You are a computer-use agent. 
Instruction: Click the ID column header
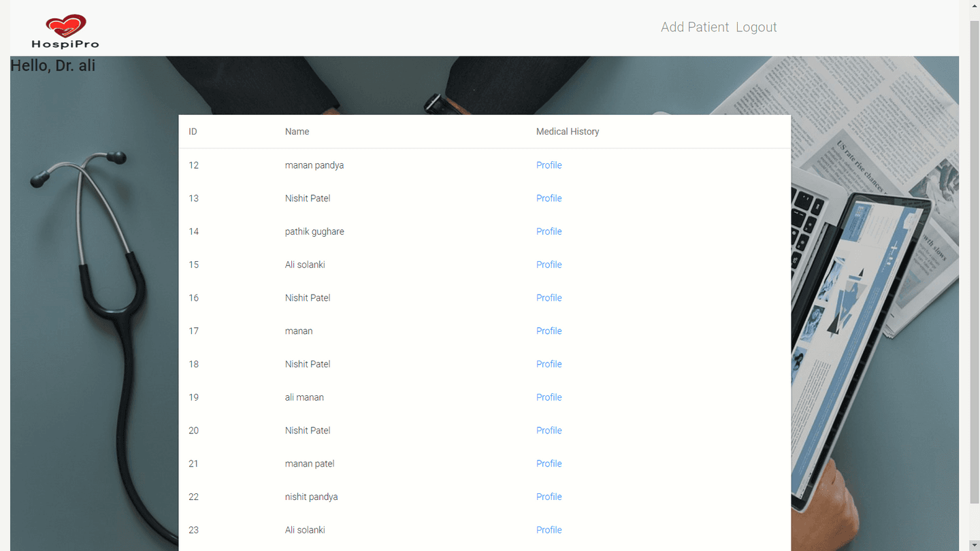pyautogui.click(x=193, y=131)
